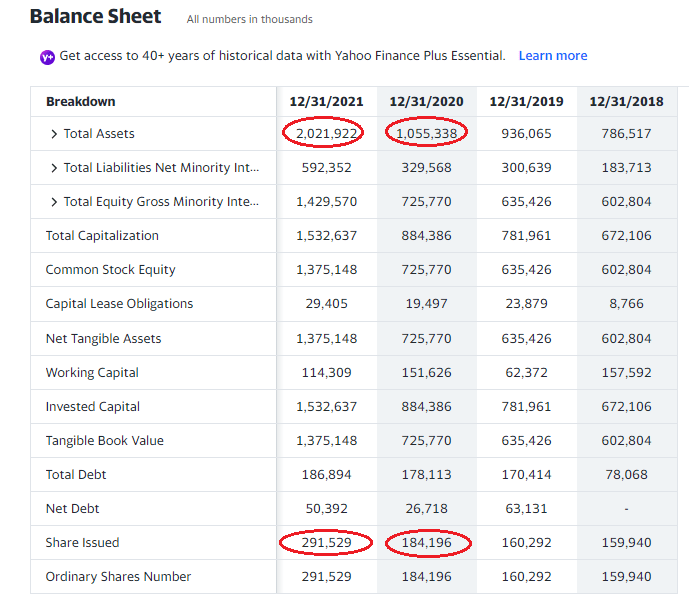Expand Total Liabilities Net Minority Interest row
The height and width of the screenshot is (609, 689).
54,168
